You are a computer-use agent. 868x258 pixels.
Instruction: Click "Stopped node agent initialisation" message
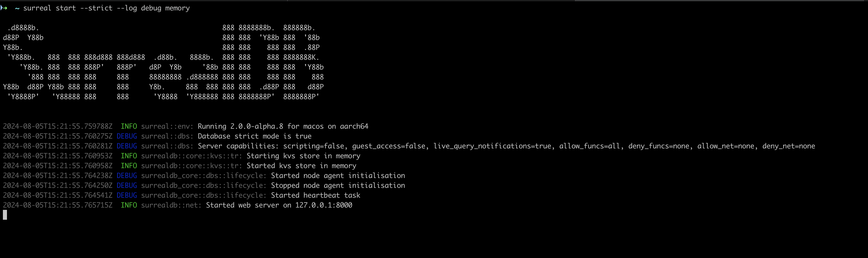click(x=338, y=186)
